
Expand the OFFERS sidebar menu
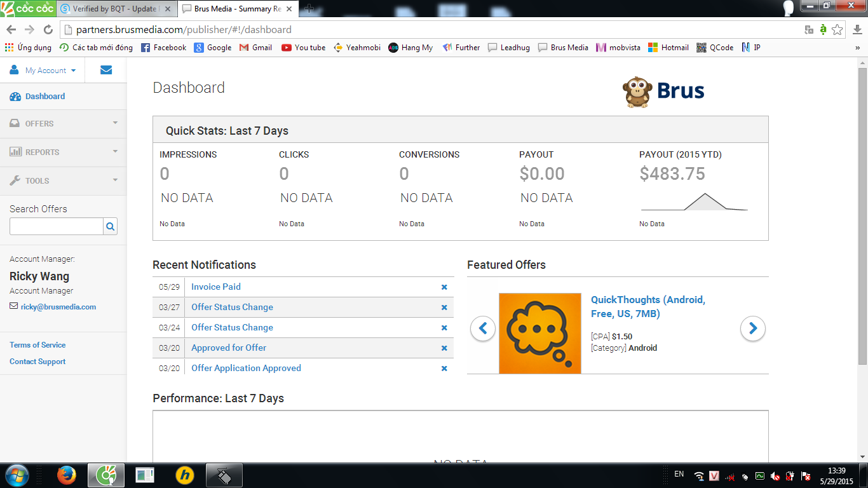coord(64,124)
